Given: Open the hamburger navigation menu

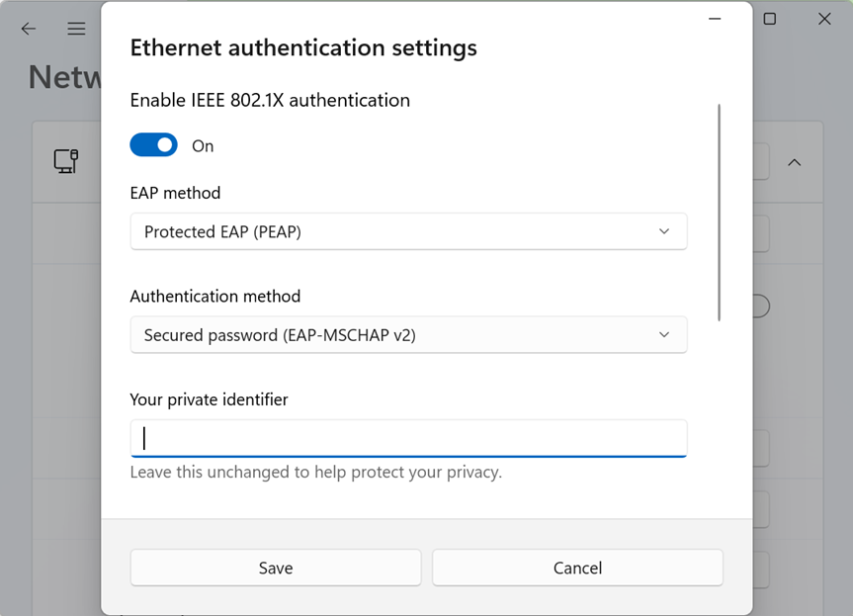Looking at the screenshot, I should point(76,29).
